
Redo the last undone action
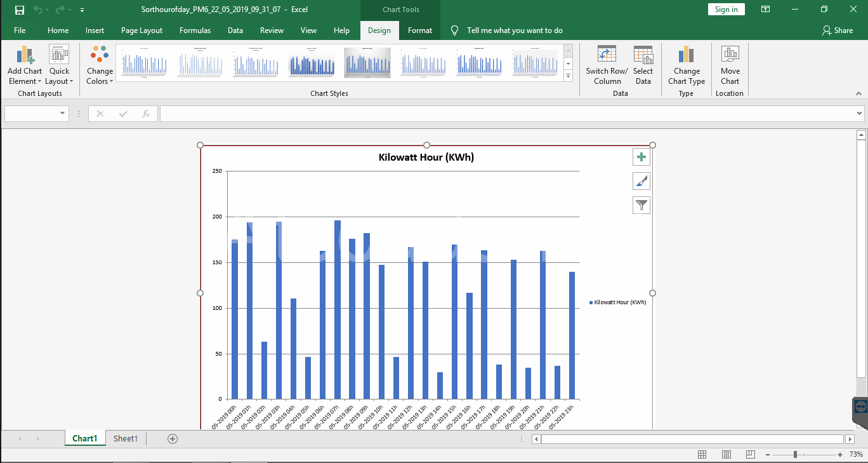coord(61,10)
